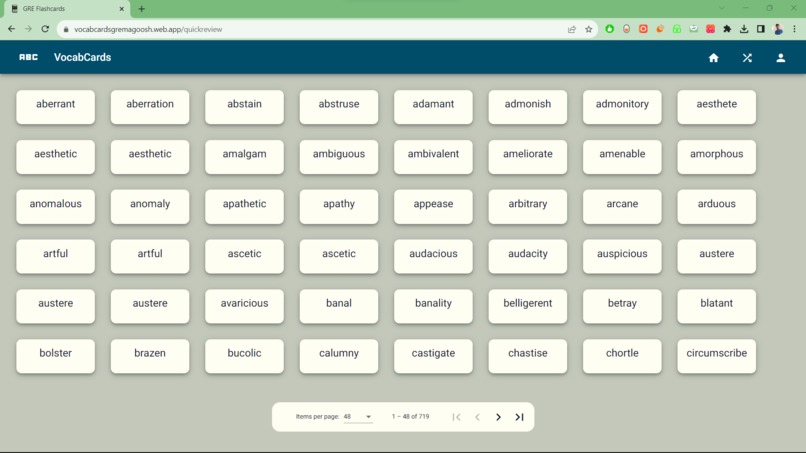The image size is (806, 453).
Task: Open the Home icon in VocabCards header
Action: point(713,58)
